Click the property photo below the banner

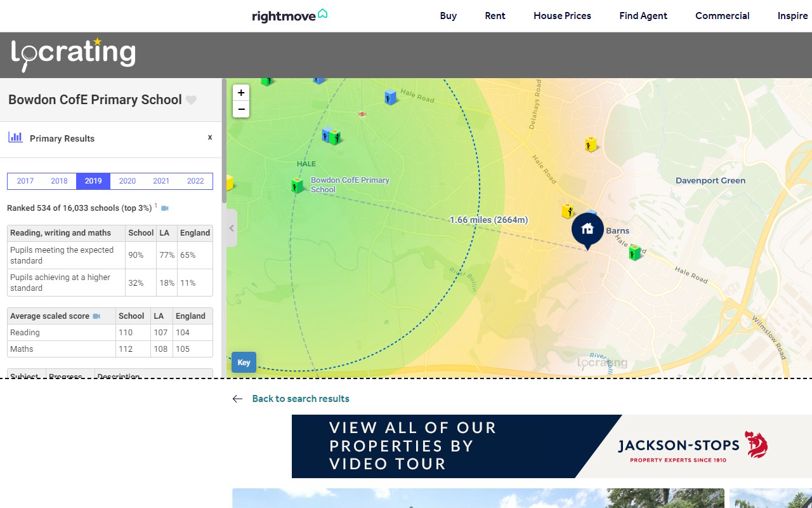click(478, 498)
